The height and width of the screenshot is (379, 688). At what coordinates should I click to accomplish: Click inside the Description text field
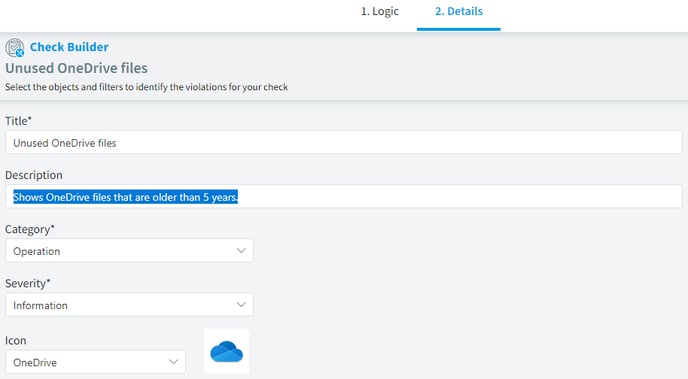pos(344,197)
